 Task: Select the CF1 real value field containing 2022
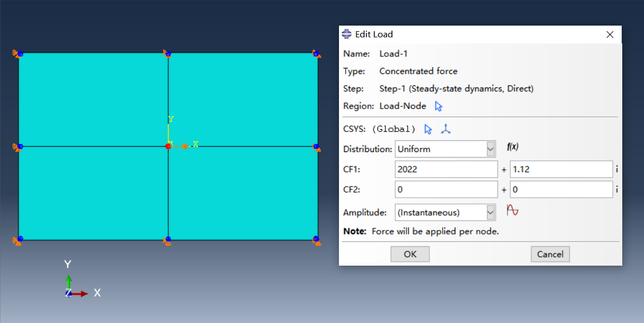click(x=446, y=169)
